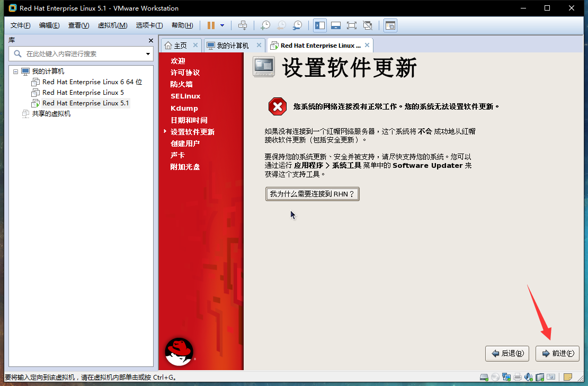Click the send Ctrl+Alt+Del toolbar icon

click(x=243, y=25)
